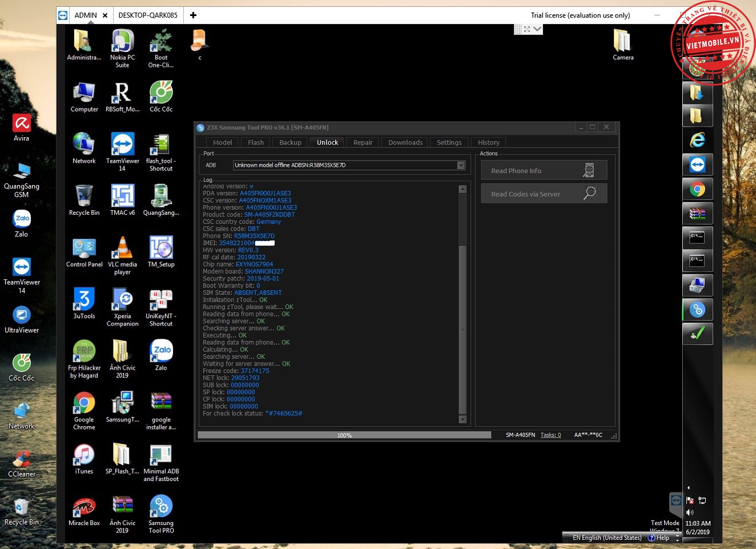Viewport: 756px width, 549px height.
Task: Open the Downloads tab
Action: pyautogui.click(x=405, y=142)
